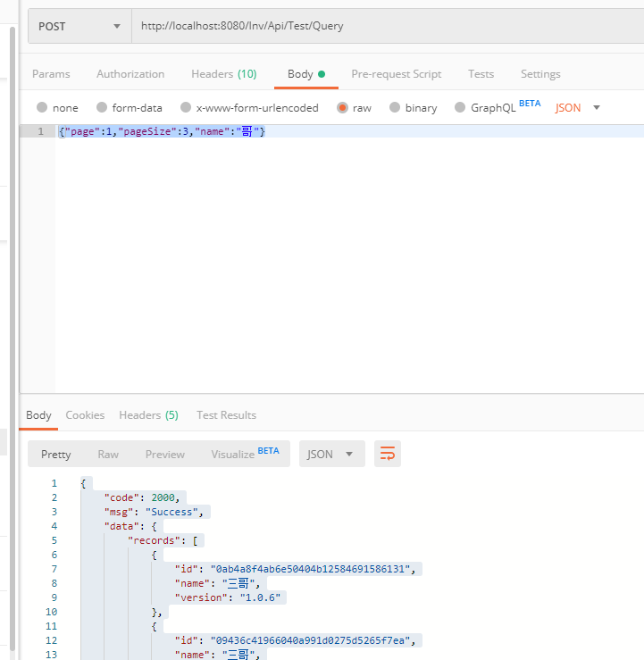Switch to the Params tab
The image size is (644, 660).
coord(51,74)
